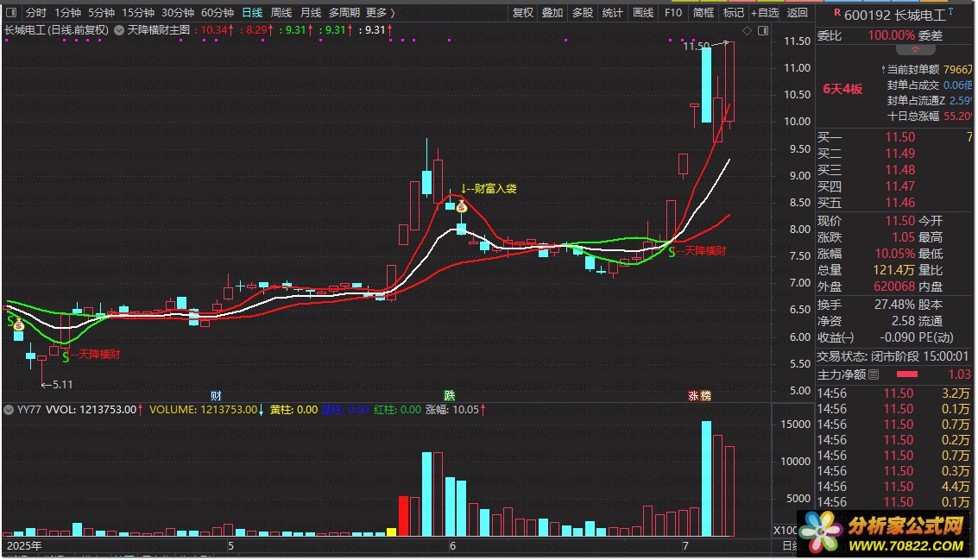Click the 交易状态 闭市阶段 status line
The image size is (978, 560).
(x=893, y=356)
